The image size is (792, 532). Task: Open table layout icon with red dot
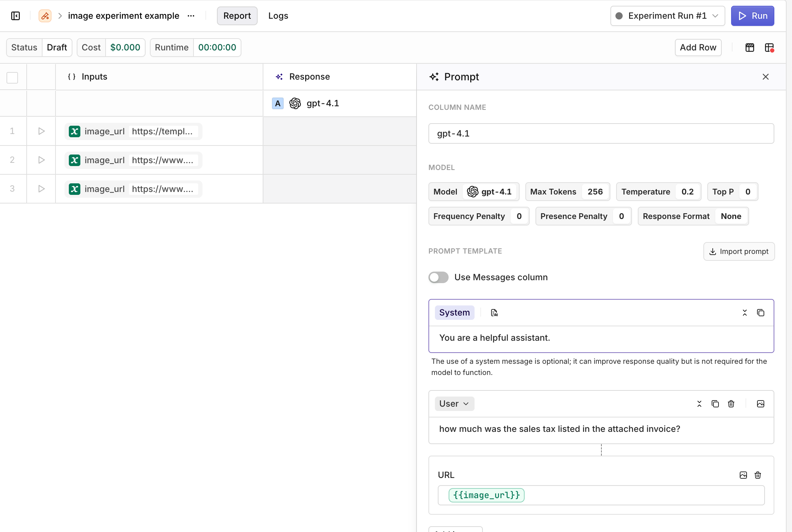(769, 48)
